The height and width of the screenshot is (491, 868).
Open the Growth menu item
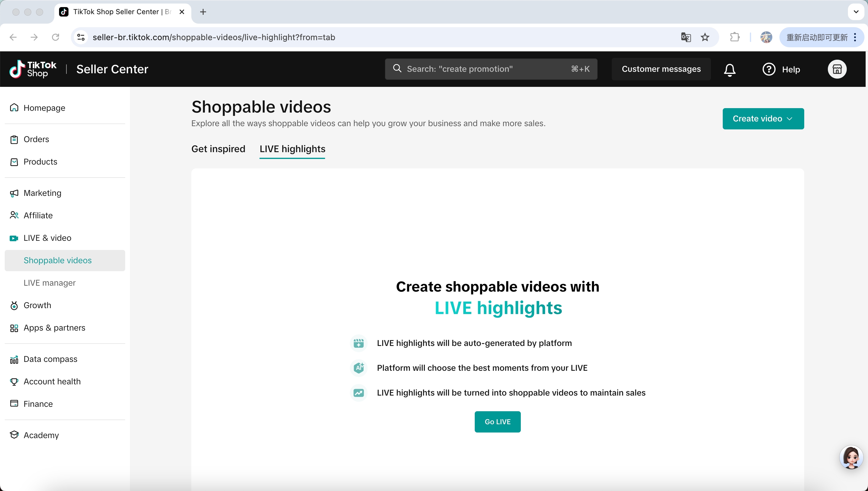click(x=65, y=305)
